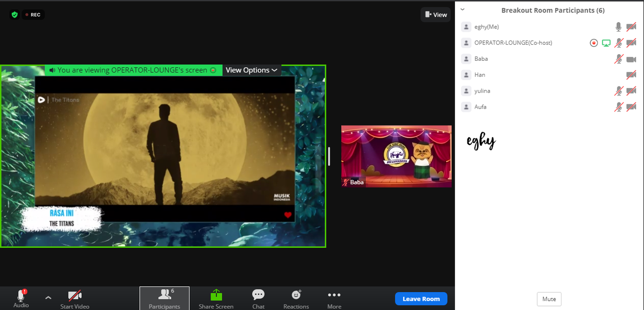Viewport: 644px width, 310px height.
Task: Click the play logo in shared video
Action: tap(41, 99)
